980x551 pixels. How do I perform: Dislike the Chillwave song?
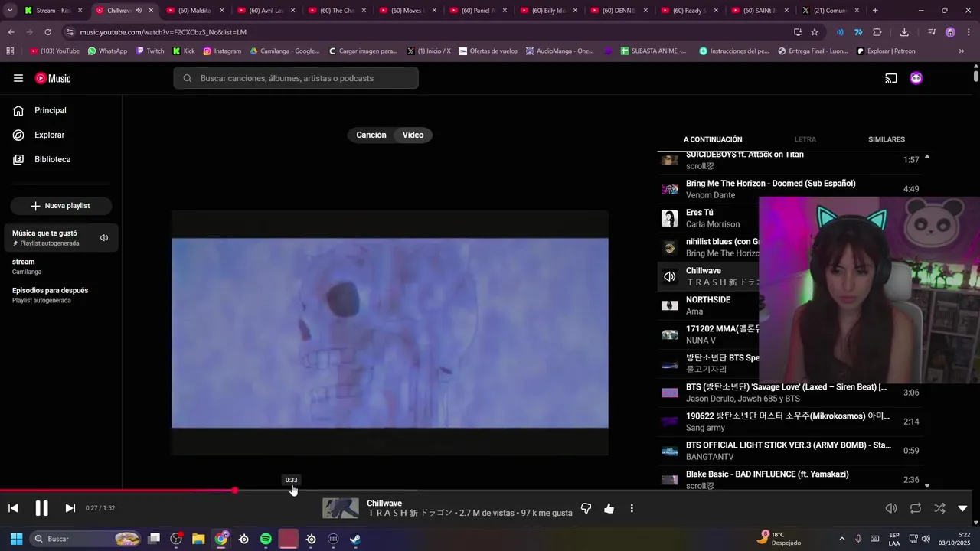coord(586,508)
